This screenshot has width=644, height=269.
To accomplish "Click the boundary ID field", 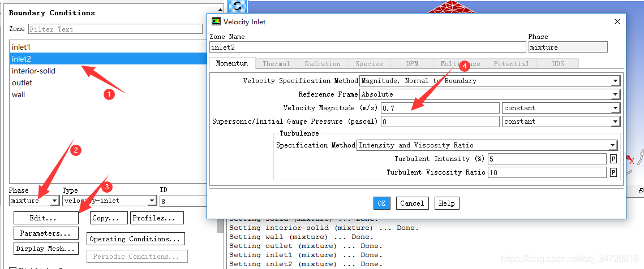I will coord(183,201).
